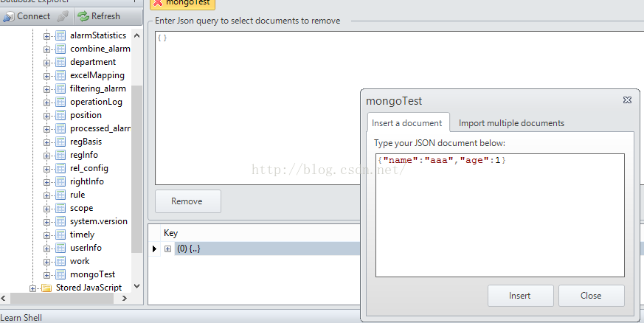Select the position collection label

pyautogui.click(x=86, y=115)
